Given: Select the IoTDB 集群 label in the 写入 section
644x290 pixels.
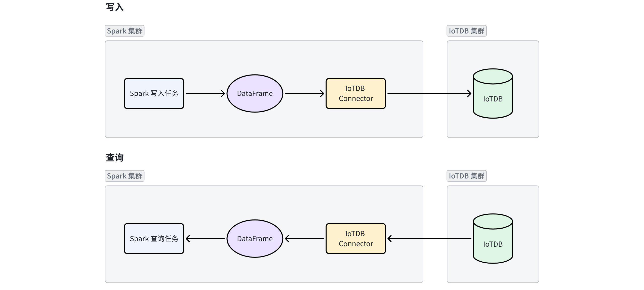Looking at the screenshot, I should point(466,31).
